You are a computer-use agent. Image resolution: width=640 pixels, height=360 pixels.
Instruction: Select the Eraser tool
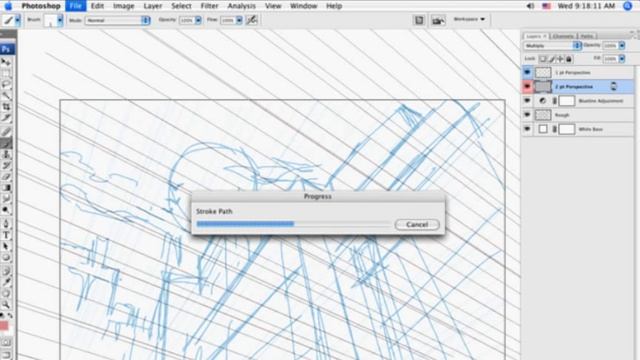(x=6, y=176)
